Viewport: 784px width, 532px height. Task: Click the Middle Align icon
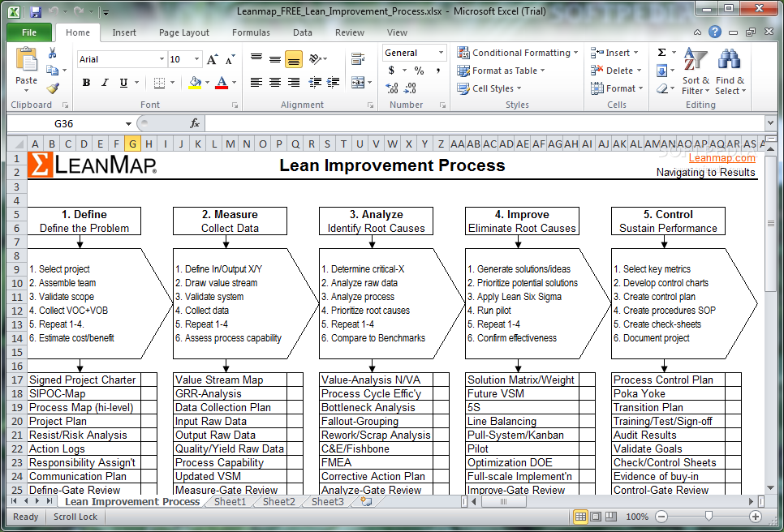pos(275,59)
